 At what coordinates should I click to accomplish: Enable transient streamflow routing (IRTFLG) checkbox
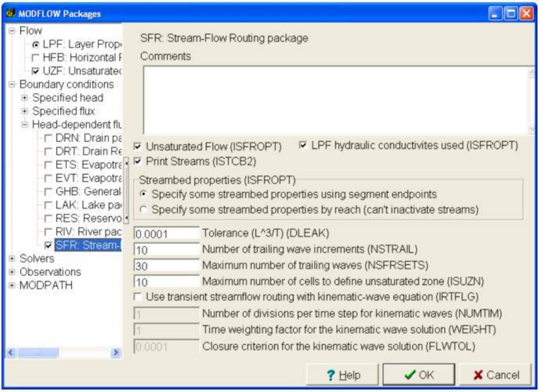pos(138,297)
